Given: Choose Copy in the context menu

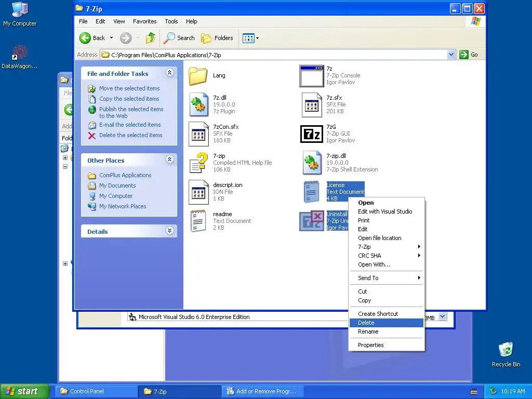Looking at the screenshot, I should (x=387, y=300).
